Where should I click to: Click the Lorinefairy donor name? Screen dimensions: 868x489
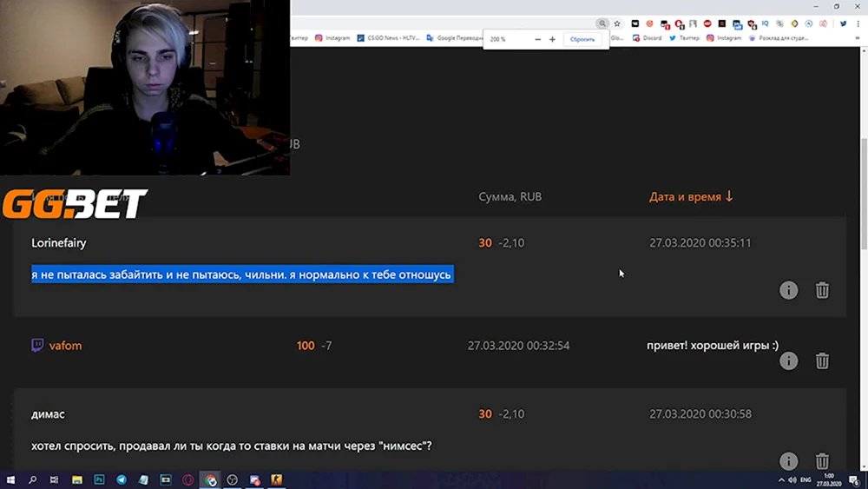[59, 243]
